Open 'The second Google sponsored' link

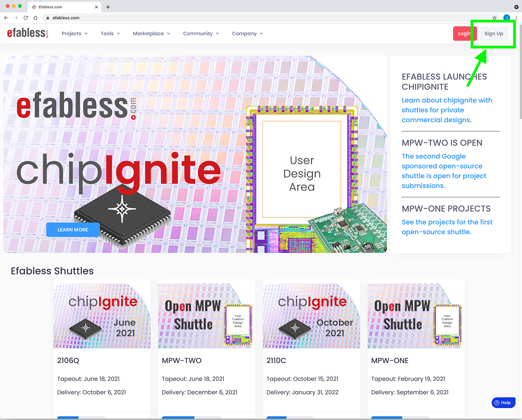click(x=444, y=171)
